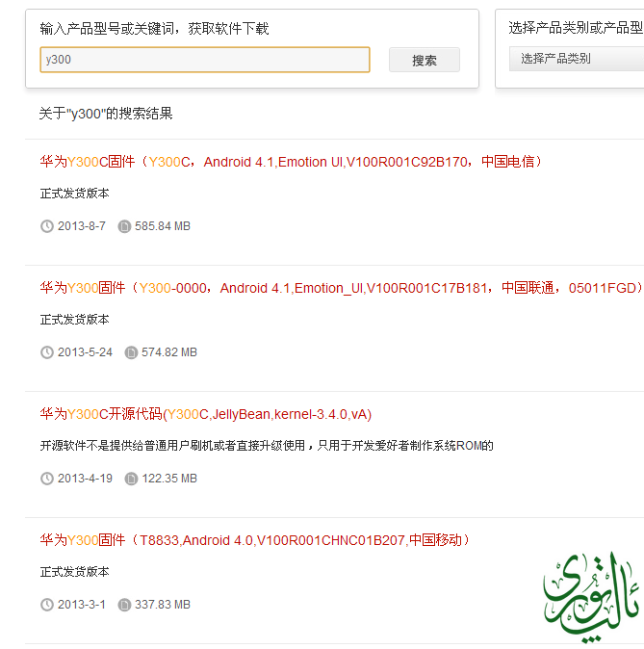Open the 选择产品类别 dropdown
The width and height of the screenshot is (644, 649).
577,59
